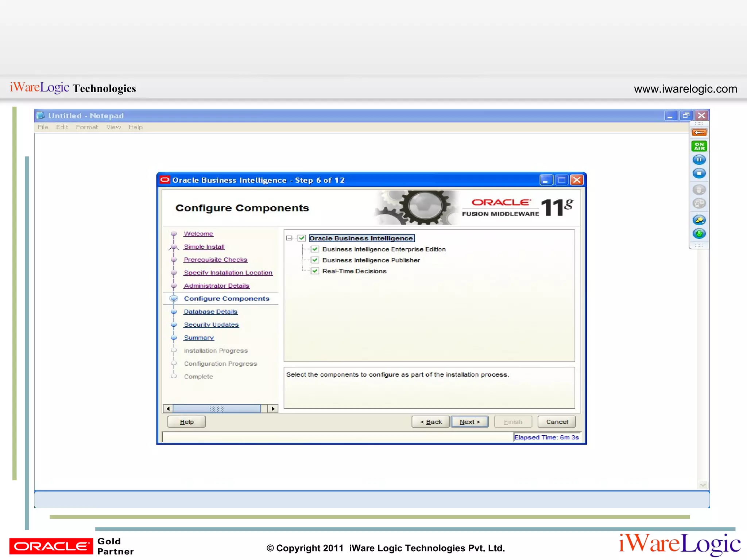Toggle Business Intelligence Publisher checkbox

pyautogui.click(x=315, y=260)
